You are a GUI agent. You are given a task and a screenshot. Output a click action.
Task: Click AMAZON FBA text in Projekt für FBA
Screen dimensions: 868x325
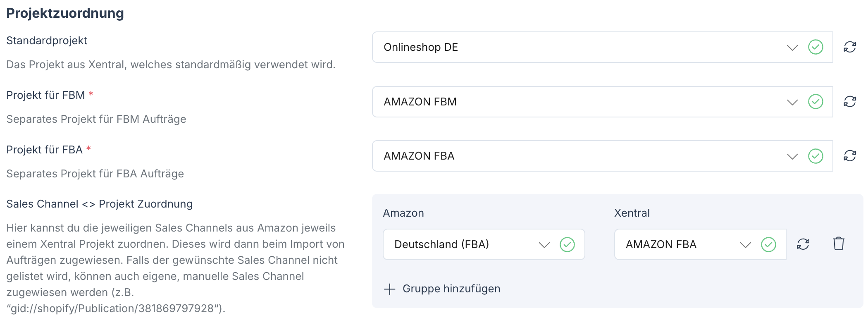[419, 156]
